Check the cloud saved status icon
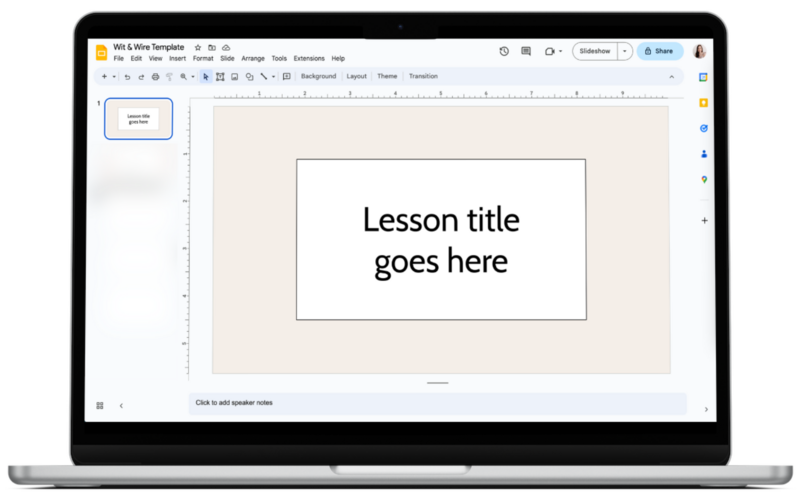The width and height of the screenshot is (800, 500). 226,47
